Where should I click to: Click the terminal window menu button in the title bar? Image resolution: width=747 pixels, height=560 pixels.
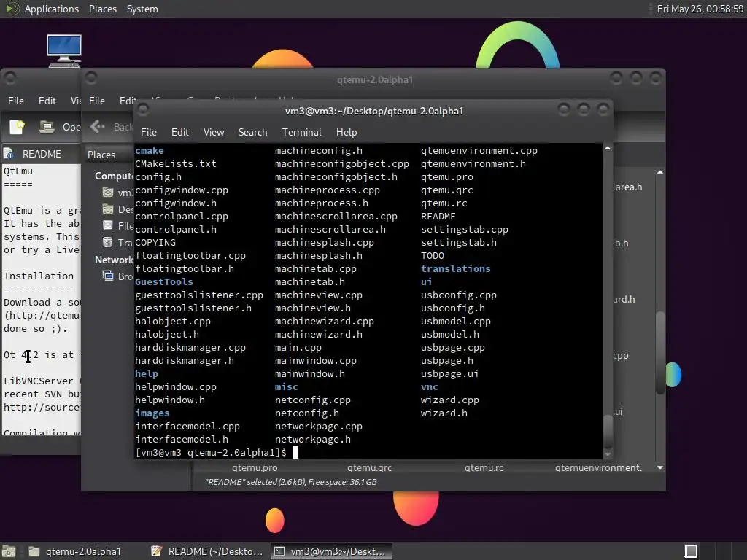(143, 111)
